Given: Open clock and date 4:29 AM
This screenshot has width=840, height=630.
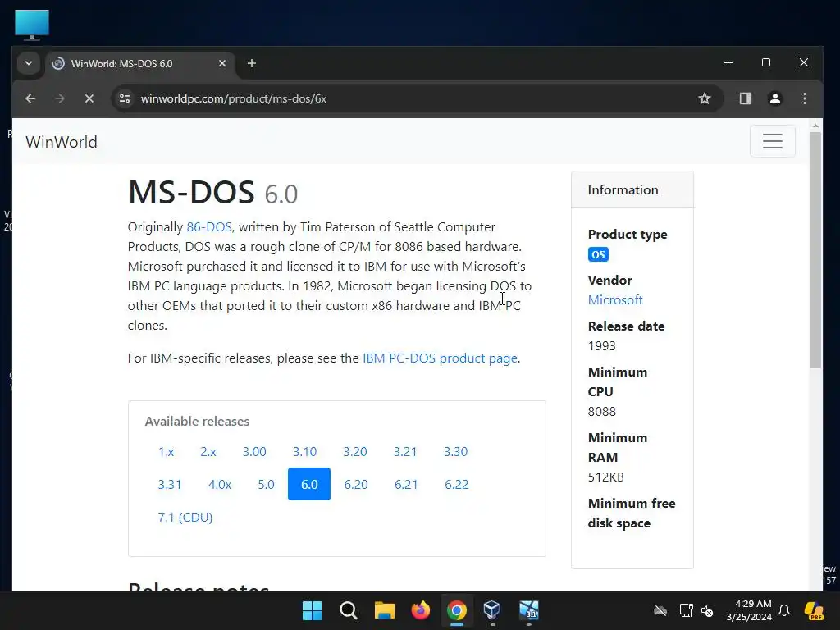Looking at the screenshot, I should coord(749,610).
